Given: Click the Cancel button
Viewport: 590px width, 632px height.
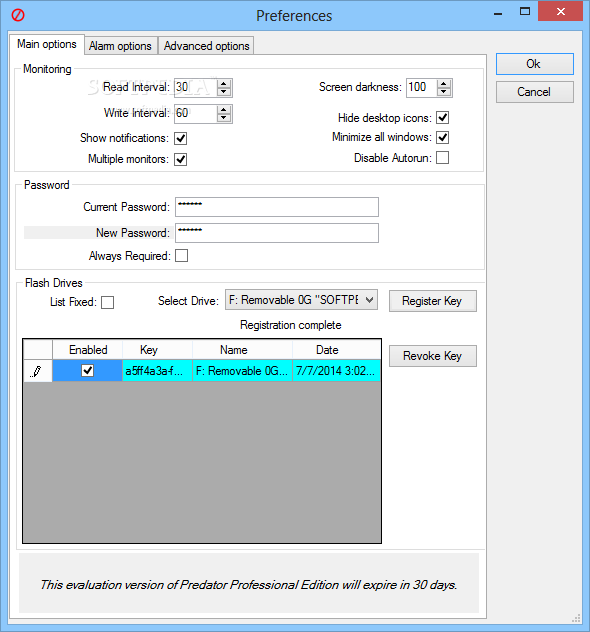Looking at the screenshot, I should coord(534,92).
